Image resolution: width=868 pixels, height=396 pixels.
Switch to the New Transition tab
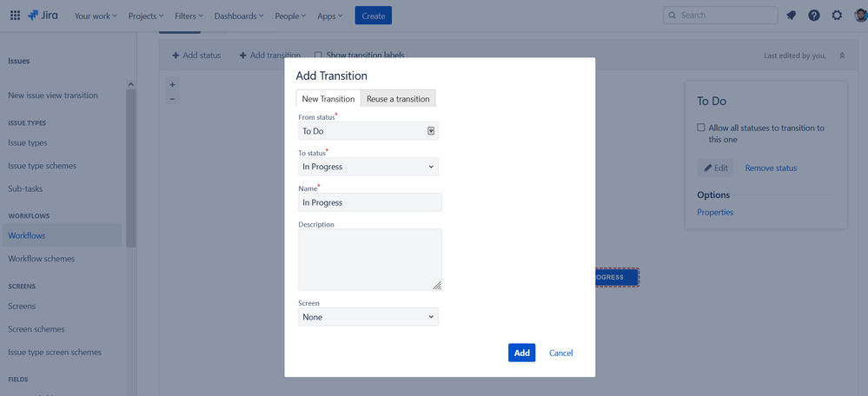pos(328,99)
